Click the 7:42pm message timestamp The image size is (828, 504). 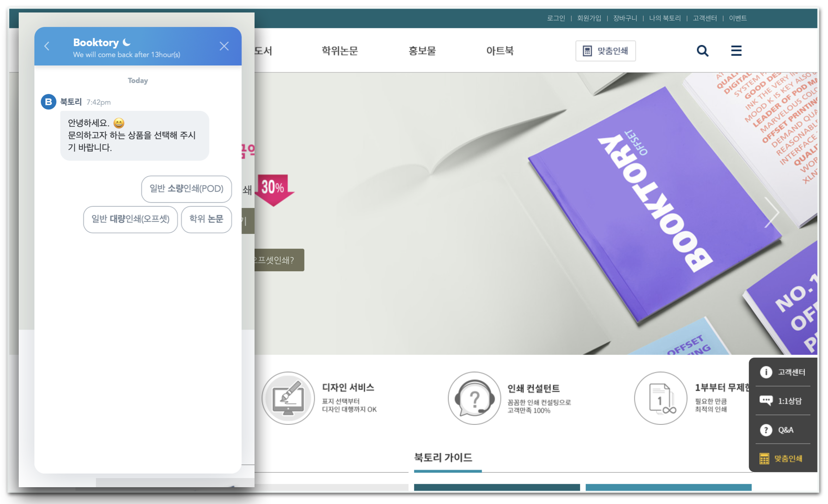[98, 102]
